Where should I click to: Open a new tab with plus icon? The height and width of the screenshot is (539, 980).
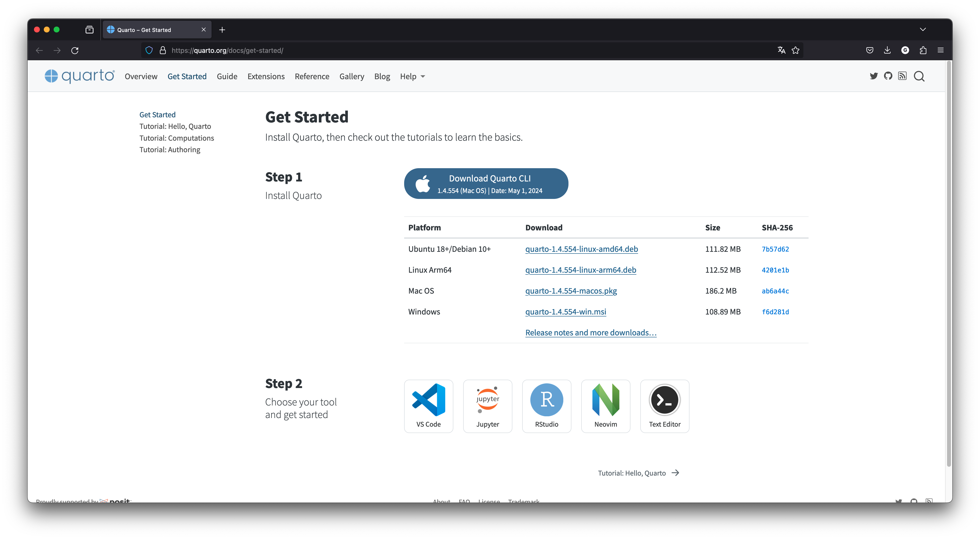click(222, 30)
